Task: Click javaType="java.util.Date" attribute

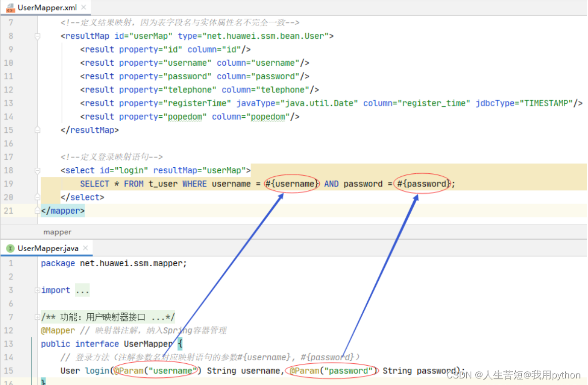Action: [x=297, y=103]
